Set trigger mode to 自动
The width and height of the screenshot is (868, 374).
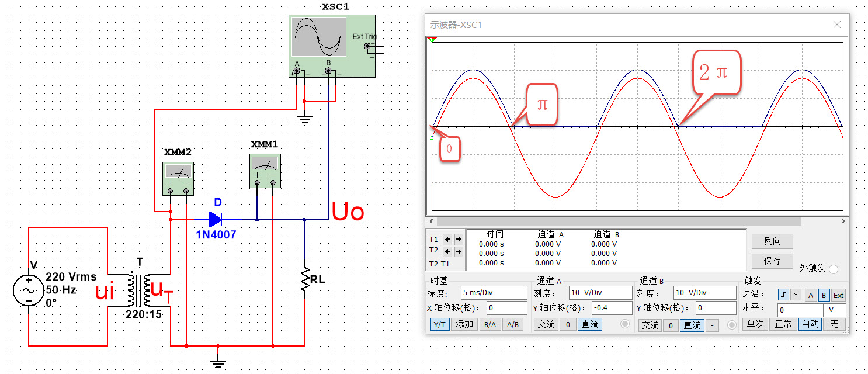[x=810, y=324]
